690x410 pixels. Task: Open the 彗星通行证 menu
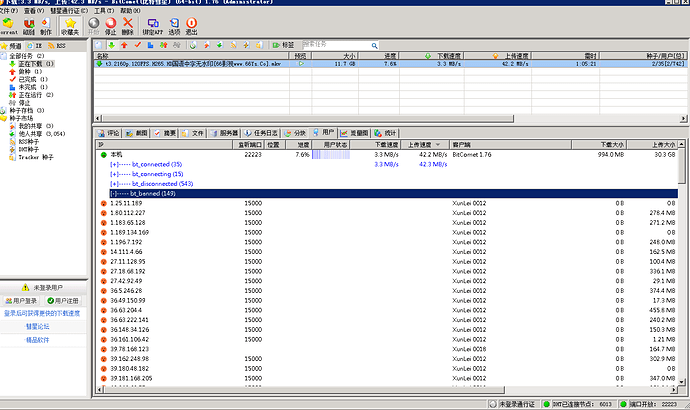click(69, 11)
